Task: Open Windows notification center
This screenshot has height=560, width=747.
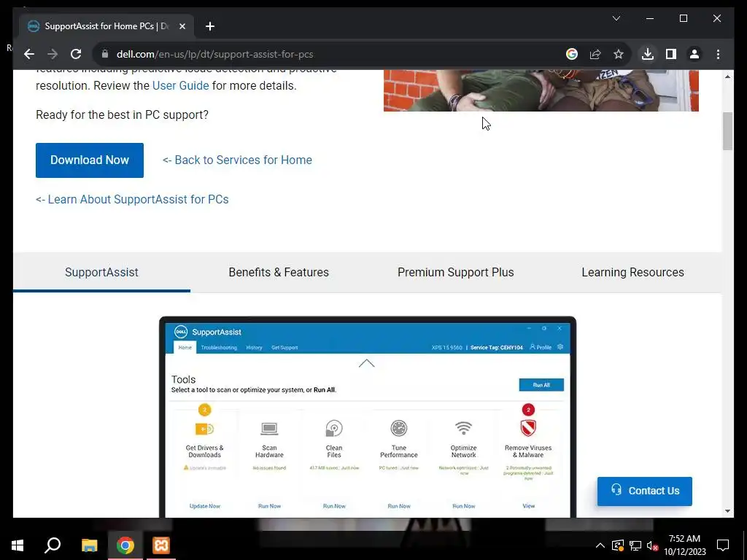Action: tap(723, 545)
